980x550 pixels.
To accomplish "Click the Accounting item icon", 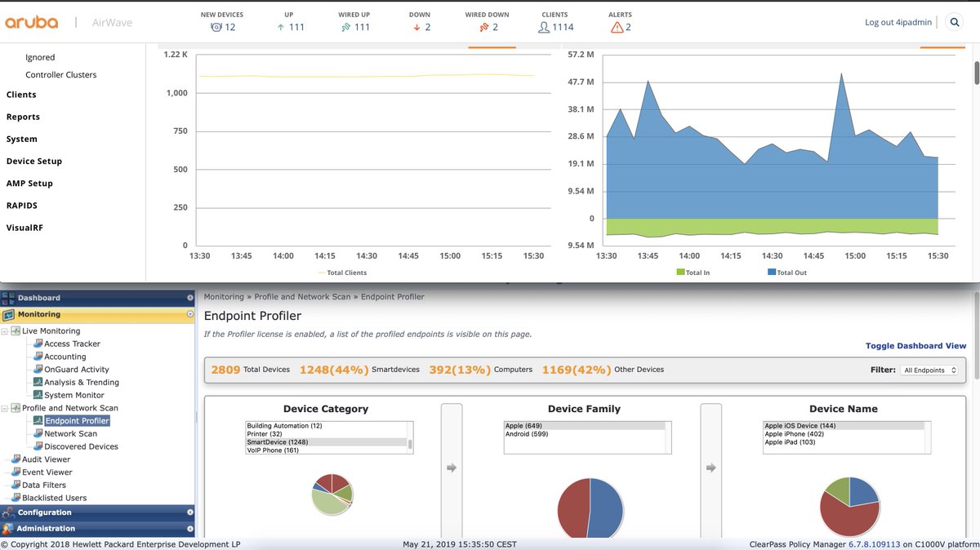I will (38, 357).
